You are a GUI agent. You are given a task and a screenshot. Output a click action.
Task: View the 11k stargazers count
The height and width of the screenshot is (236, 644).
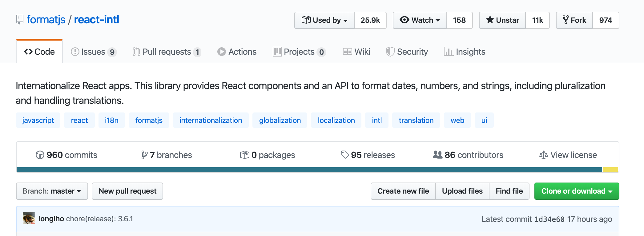[x=537, y=20]
